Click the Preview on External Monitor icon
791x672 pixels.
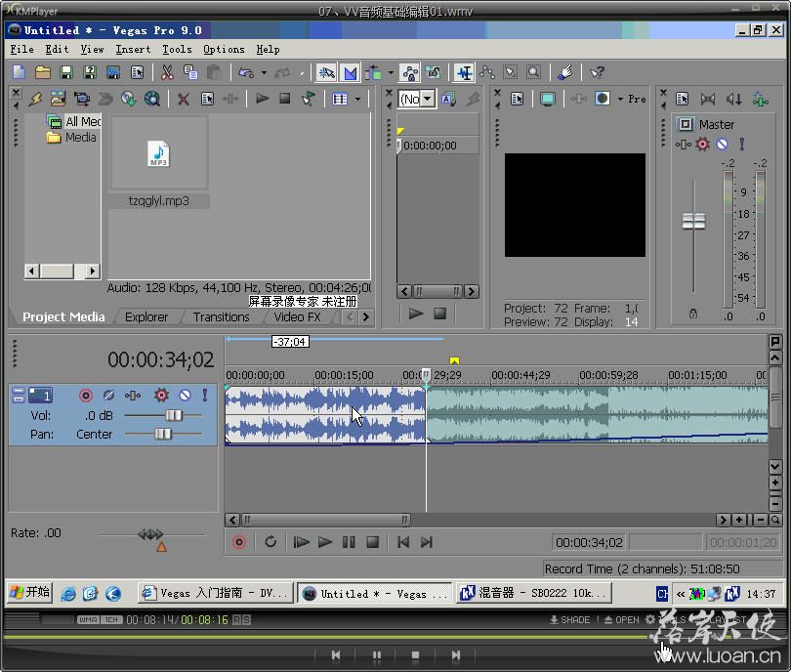[x=547, y=99]
